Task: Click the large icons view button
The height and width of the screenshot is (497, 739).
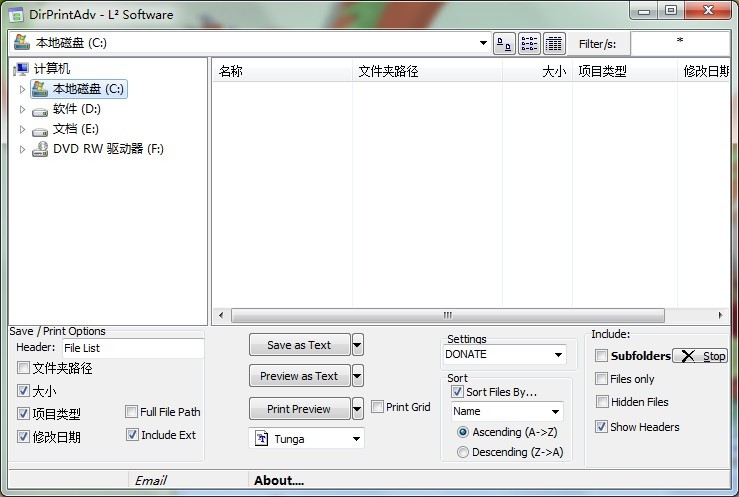Action: (x=504, y=44)
